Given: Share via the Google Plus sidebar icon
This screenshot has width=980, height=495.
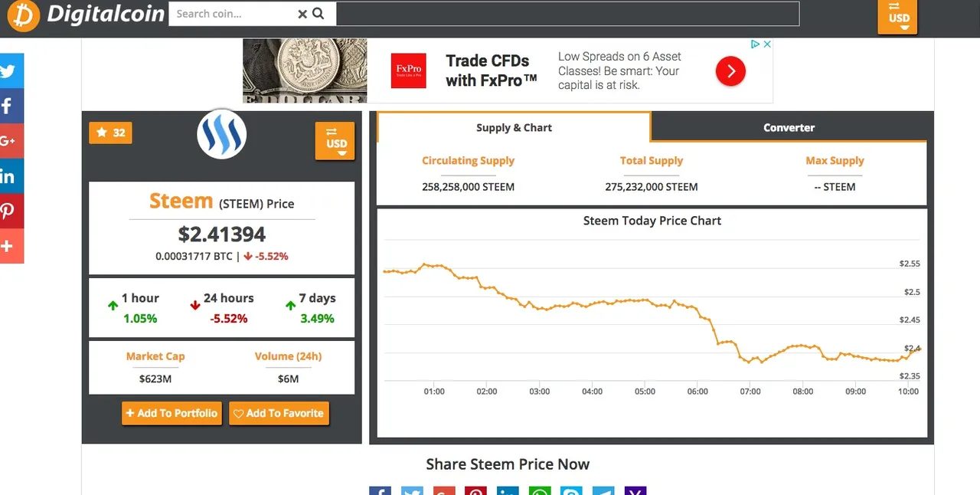Looking at the screenshot, I should 10,141.
